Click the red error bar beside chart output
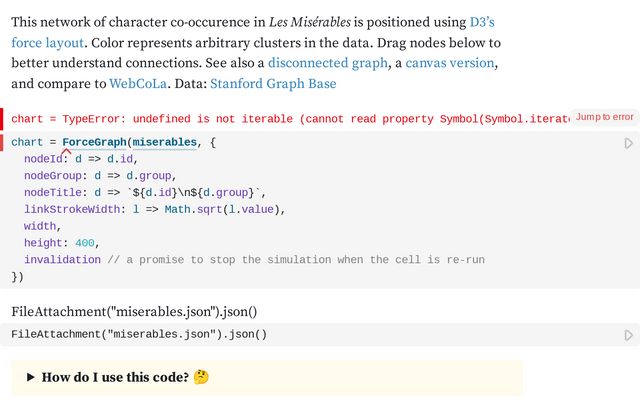The image size is (640, 400). click(x=2, y=118)
